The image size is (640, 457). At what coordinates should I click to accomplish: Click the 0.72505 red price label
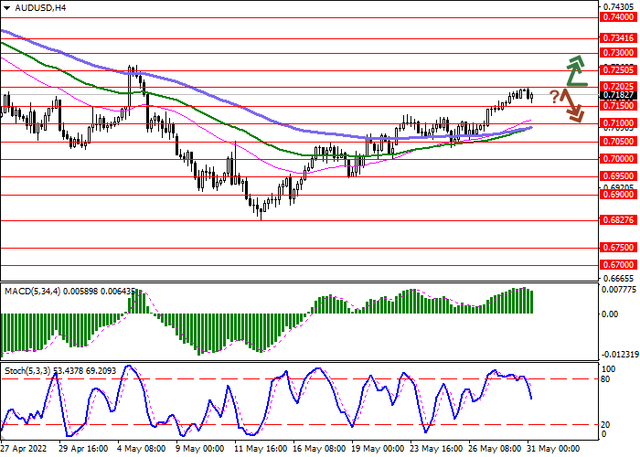[x=620, y=70]
